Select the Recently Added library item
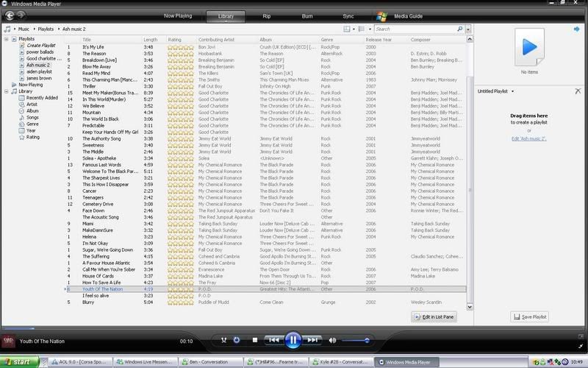 coord(42,98)
